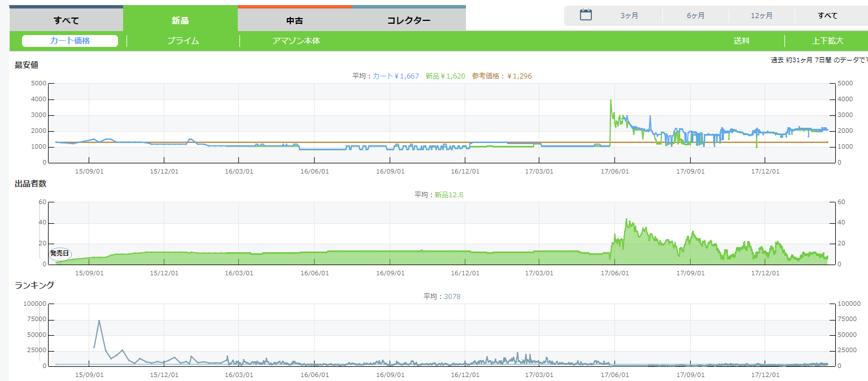Screen dimensions: 868x381
Task: Show すべて period data
Action: point(827,16)
